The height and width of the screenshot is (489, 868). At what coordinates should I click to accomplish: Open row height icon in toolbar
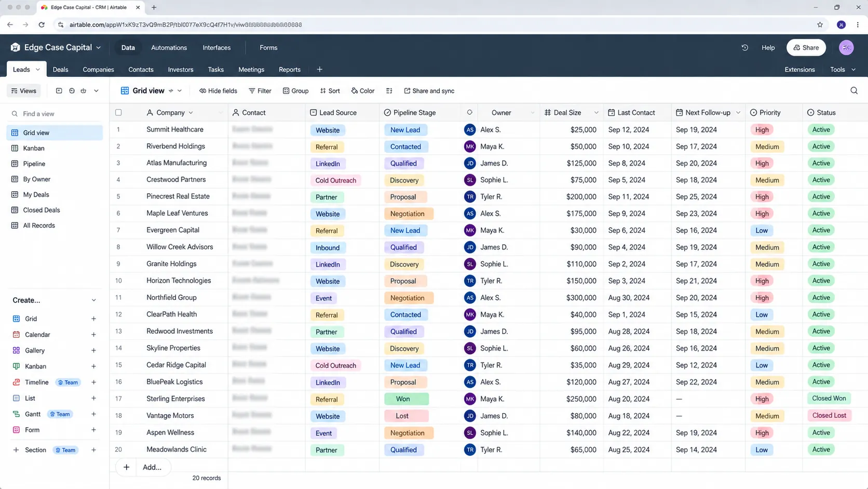click(x=389, y=90)
